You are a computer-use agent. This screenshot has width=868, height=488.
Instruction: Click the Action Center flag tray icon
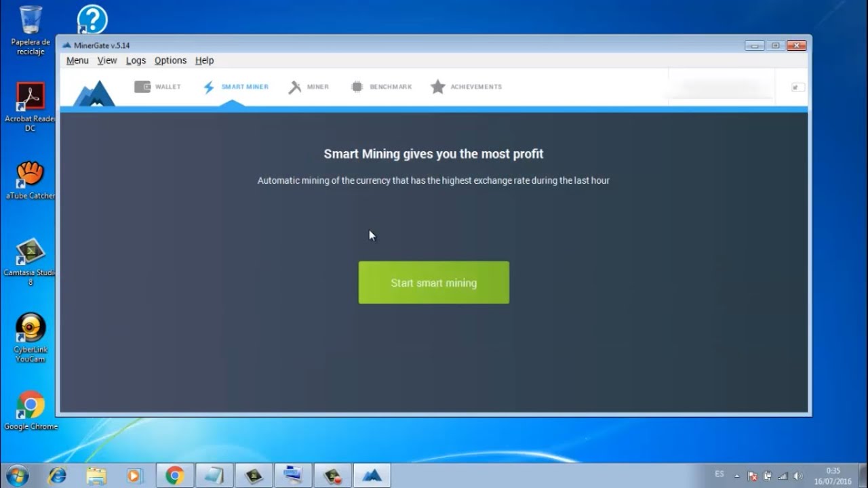click(x=752, y=476)
